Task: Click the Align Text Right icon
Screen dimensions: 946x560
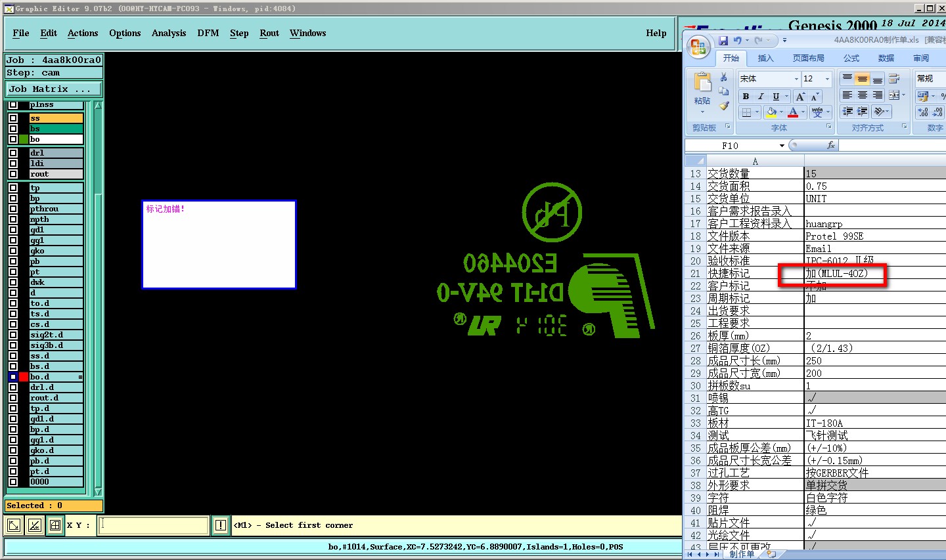Action: click(x=878, y=96)
